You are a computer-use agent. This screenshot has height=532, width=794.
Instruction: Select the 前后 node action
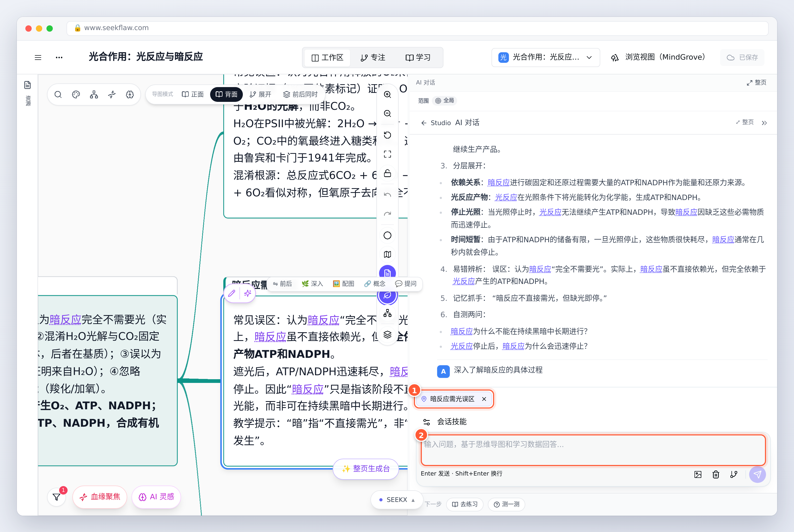click(282, 284)
